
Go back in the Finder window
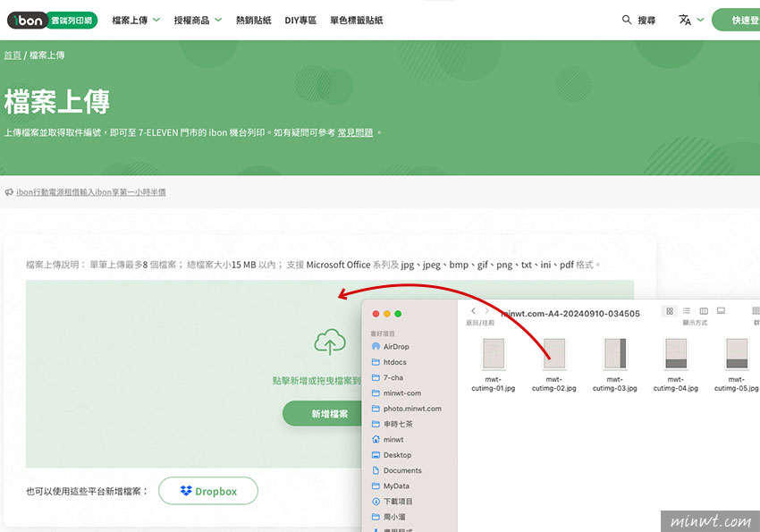pos(473,311)
